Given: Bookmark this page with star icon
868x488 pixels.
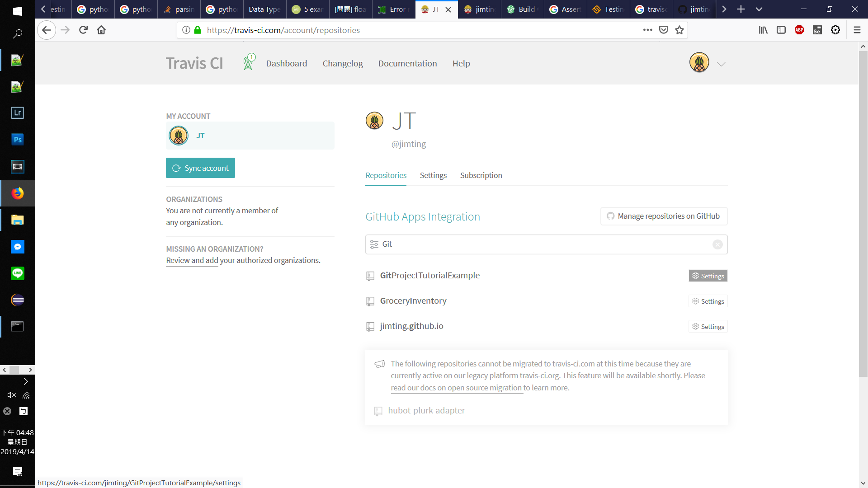Looking at the screenshot, I should point(679,30).
